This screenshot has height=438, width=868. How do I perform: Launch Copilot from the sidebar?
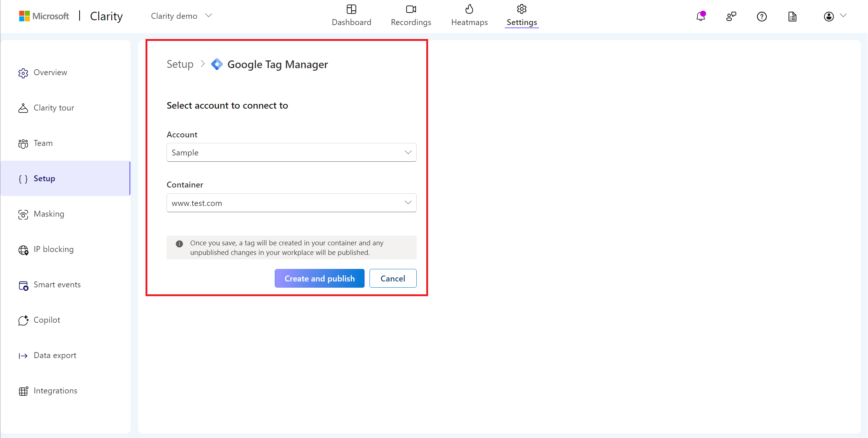tap(47, 320)
